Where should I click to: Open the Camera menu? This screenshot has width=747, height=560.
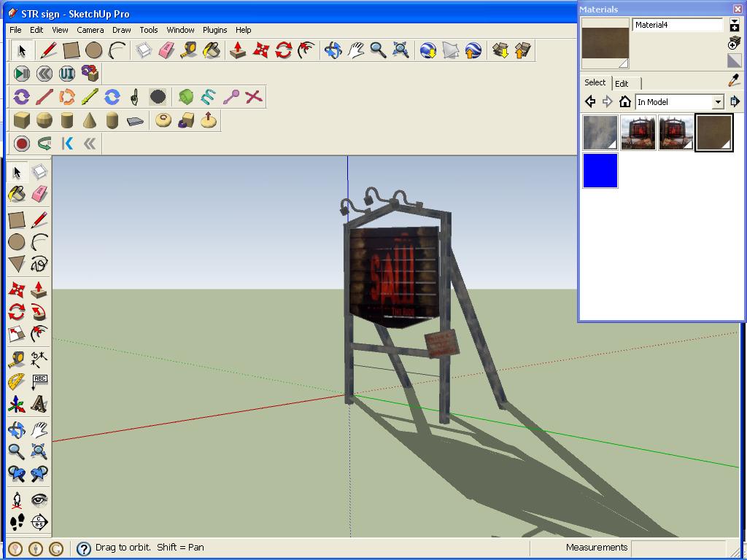(90, 29)
